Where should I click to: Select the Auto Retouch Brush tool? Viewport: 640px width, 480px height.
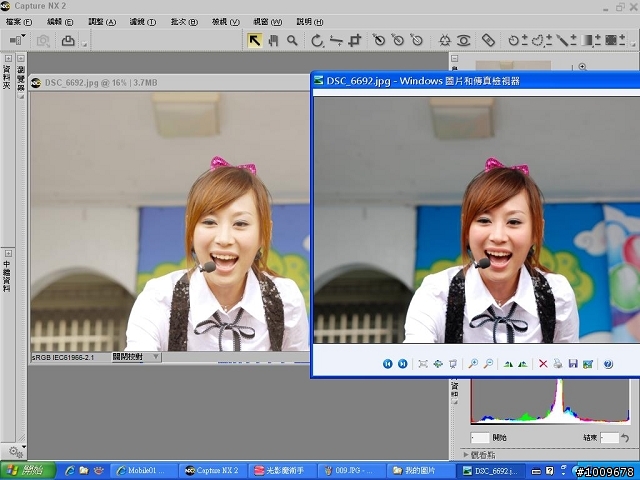pyautogui.click(x=488, y=40)
